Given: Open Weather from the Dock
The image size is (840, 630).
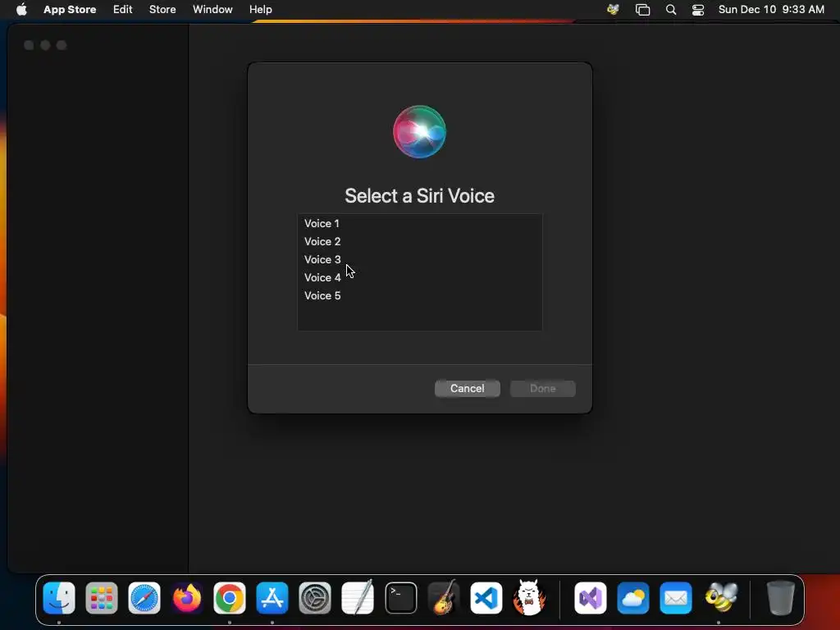Looking at the screenshot, I should point(633,598).
